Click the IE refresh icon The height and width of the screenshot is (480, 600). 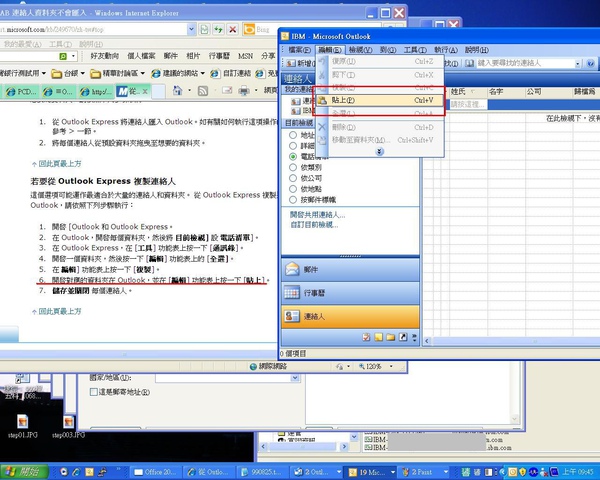pyautogui.click(x=218, y=29)
